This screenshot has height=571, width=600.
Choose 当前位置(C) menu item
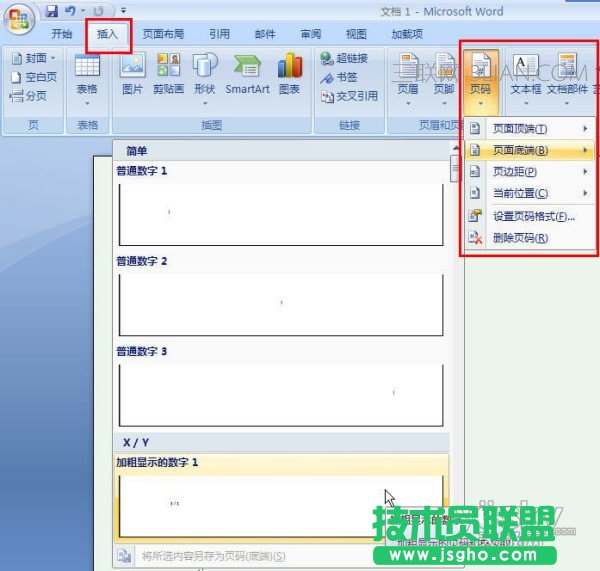click(x=530, y=193)
